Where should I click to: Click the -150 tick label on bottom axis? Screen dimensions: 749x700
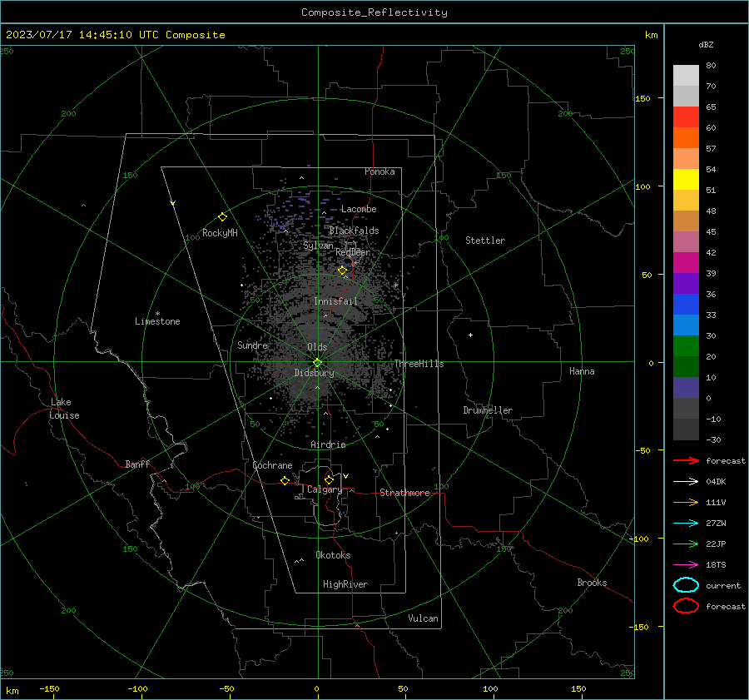click(x=49, y=688)
